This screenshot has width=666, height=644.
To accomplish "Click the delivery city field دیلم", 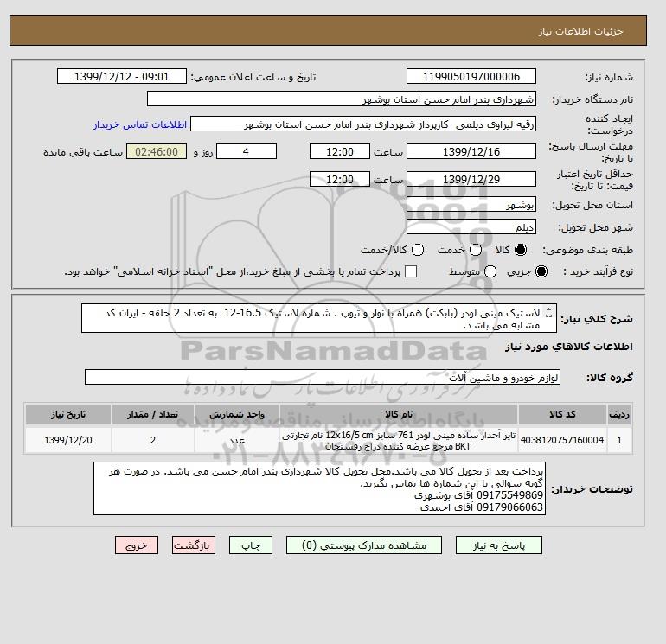I will point(471,227).
